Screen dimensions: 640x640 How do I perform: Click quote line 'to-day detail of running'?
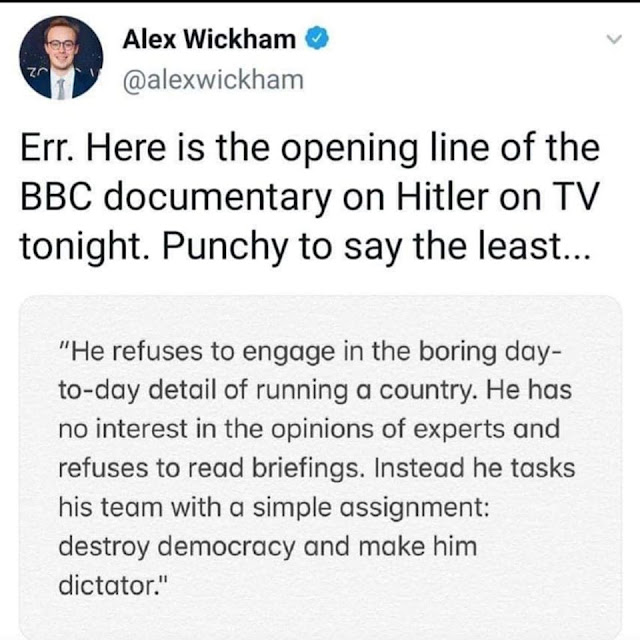click(x=315, y=391)
